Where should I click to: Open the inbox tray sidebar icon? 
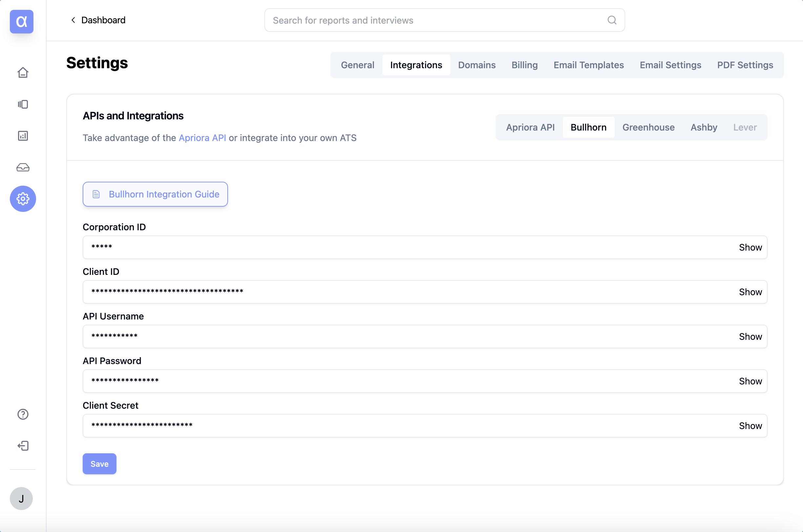coord(23,167)
